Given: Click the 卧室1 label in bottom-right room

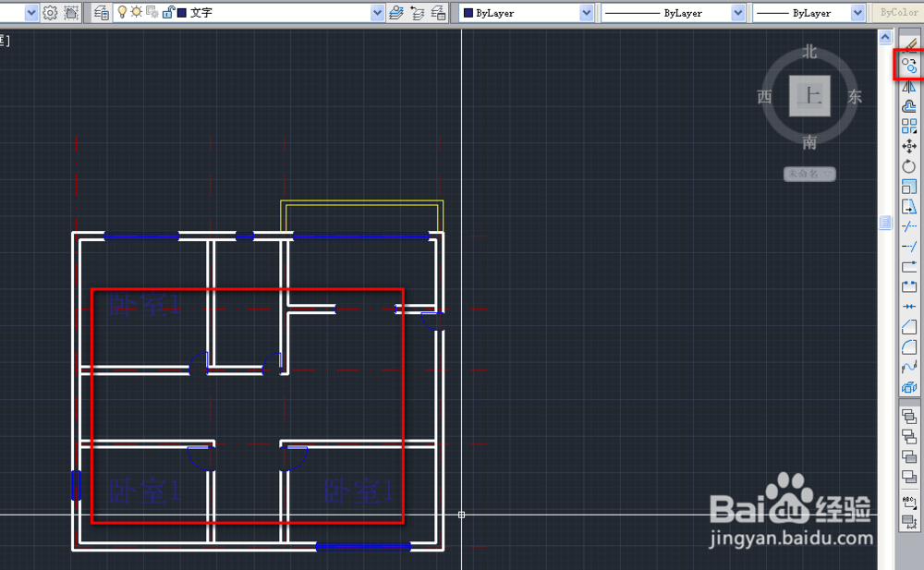Looking at the screenshot, I should 359,491.
